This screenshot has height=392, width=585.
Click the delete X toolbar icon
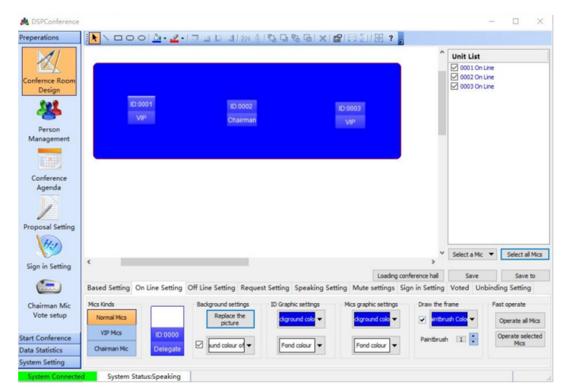(x=324, y=37)
